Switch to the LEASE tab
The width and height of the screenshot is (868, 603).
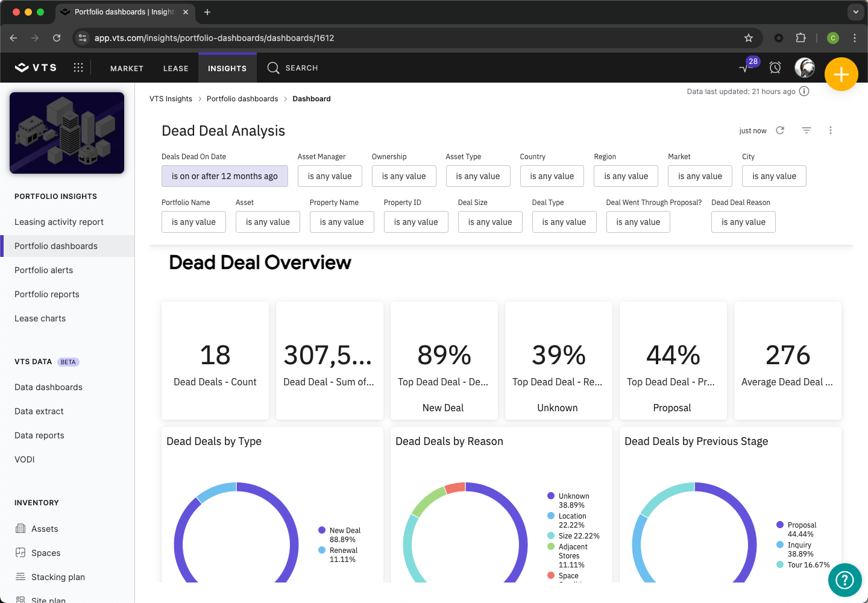tap(175, 68)
